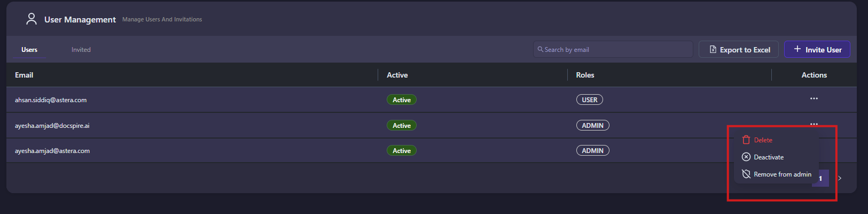
Task: Open actions menu for ahsan.siddiq@astera.com
Action: coord(814,99)
